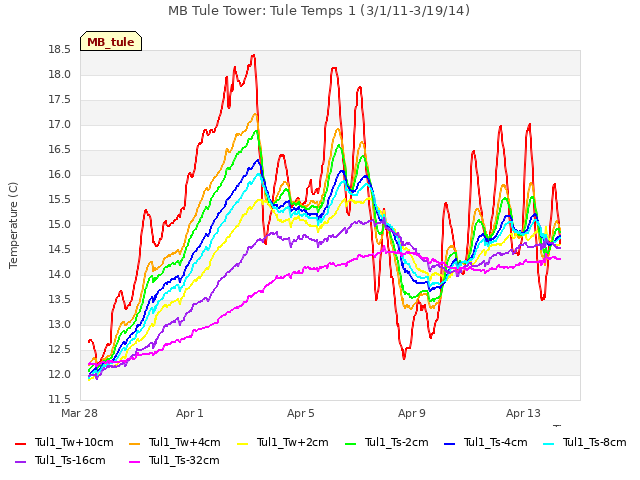
Task: Click the red line's lowest dip near Apr 9
Action: point(404,358)
